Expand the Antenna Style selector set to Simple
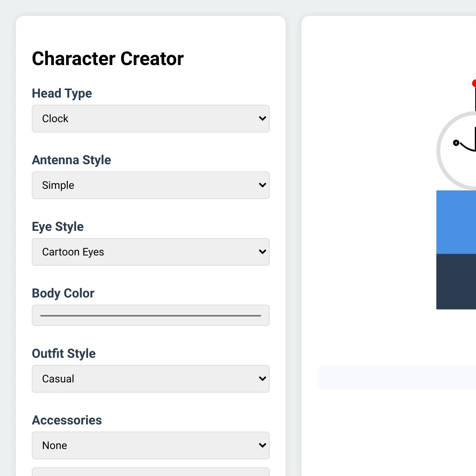Viewport: 476px width, 476px height. coord(150,185)
